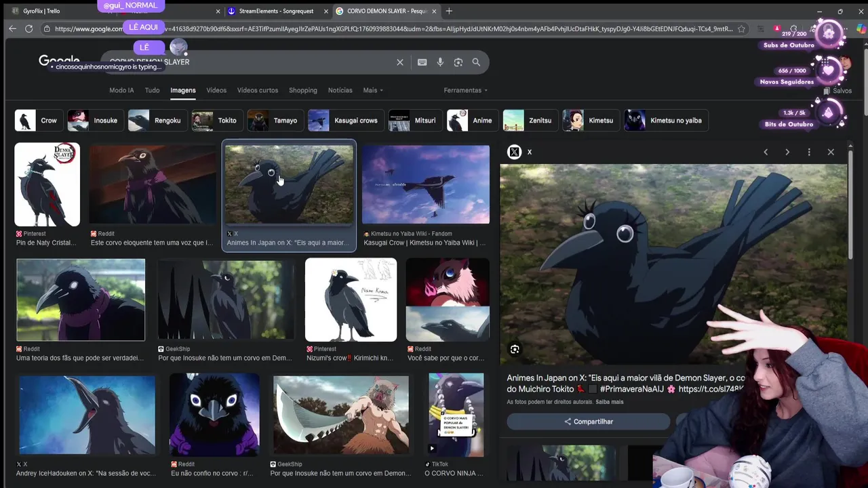Screen dimensions: 868x488
Task: Filter images by Mitsuri chip
Action: 415,121
